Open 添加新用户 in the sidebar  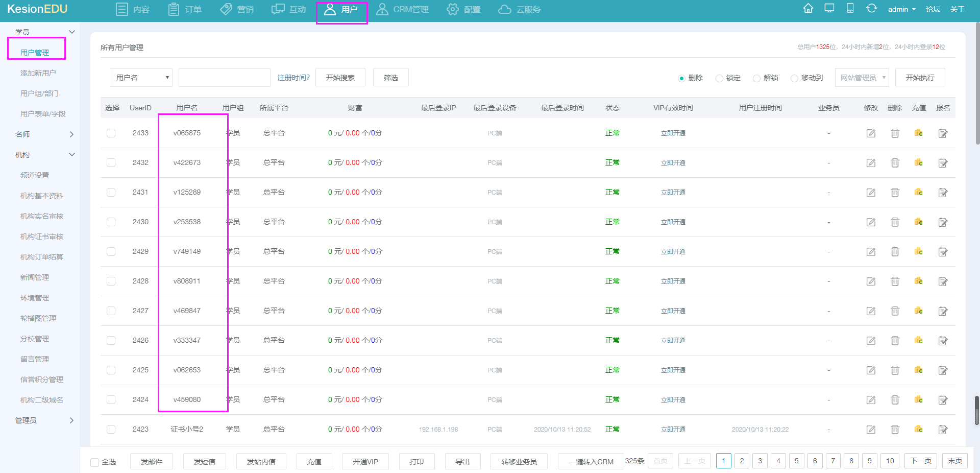(38, 73)
